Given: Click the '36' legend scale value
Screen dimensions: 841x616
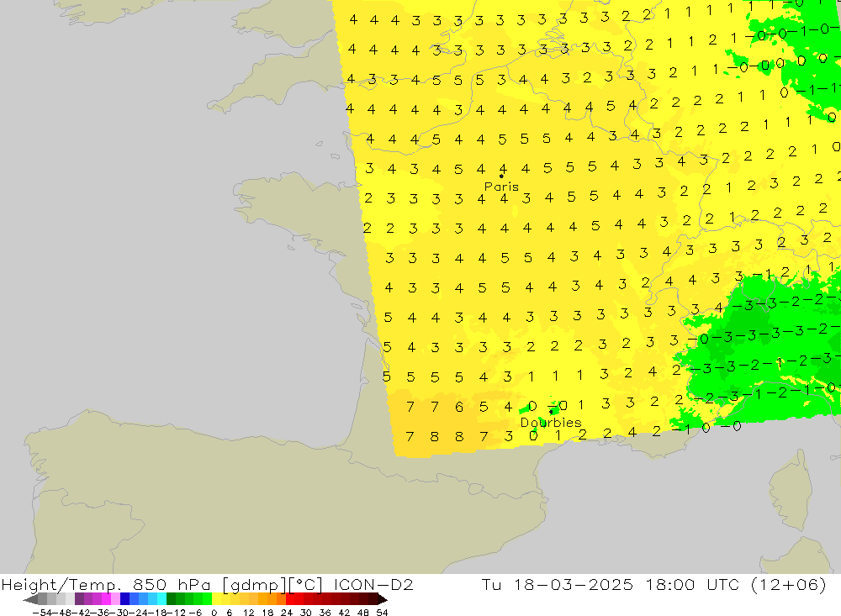Looking at the screenshot, I should [x=325, y=613].
